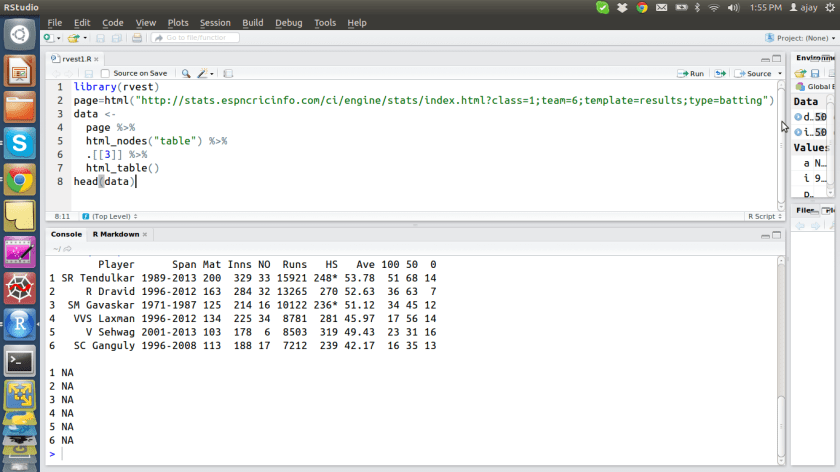Open the Plots menu
840x472 pixels.
(178, 23)
